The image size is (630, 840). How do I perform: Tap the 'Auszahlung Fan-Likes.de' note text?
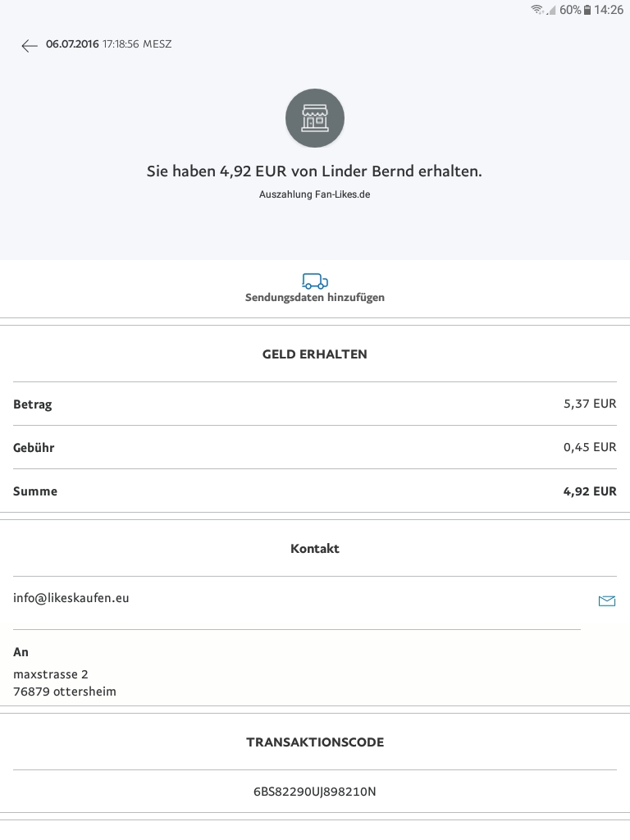click(x=315, y=195)
